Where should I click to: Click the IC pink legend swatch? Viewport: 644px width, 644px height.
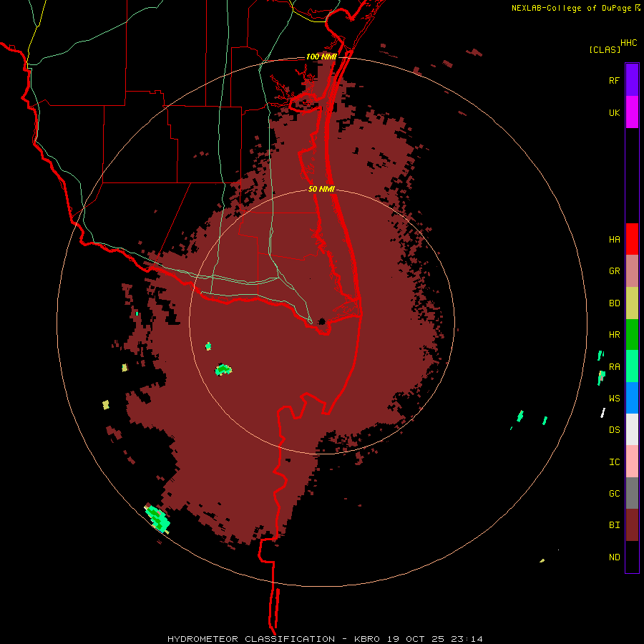(x=632, y=462)
